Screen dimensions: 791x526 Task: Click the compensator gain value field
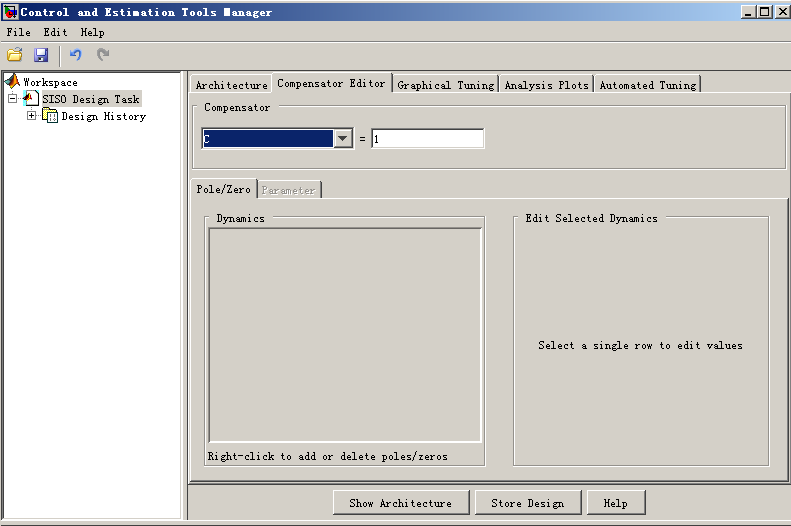428,139
